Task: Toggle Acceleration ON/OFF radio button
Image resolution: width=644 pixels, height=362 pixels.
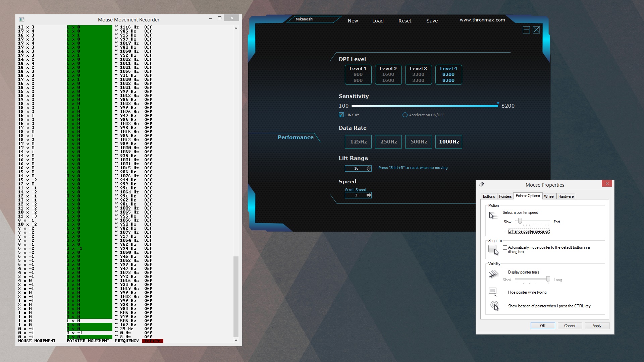Action: click(405, 115)
